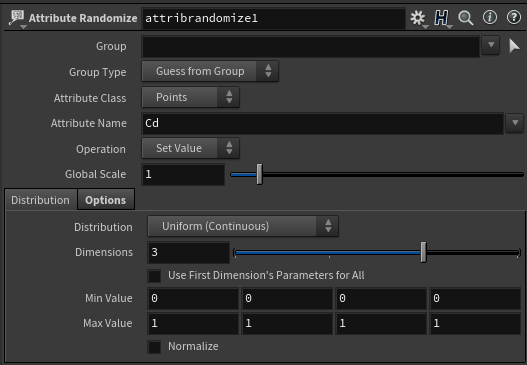The height and width of the screenshot is (365, 527).
Task: Click the node name field attribrandomize1
Action: point(274,18)
